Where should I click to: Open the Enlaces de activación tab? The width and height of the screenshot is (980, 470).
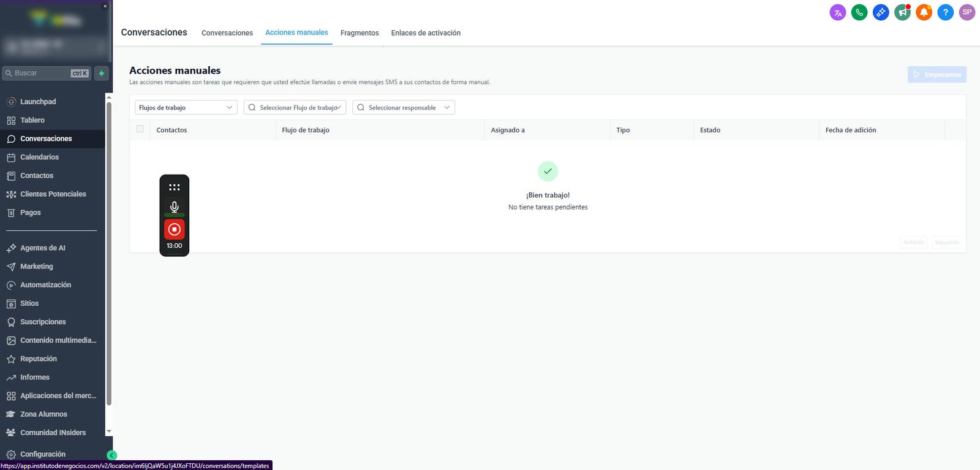tap(426, 33)
